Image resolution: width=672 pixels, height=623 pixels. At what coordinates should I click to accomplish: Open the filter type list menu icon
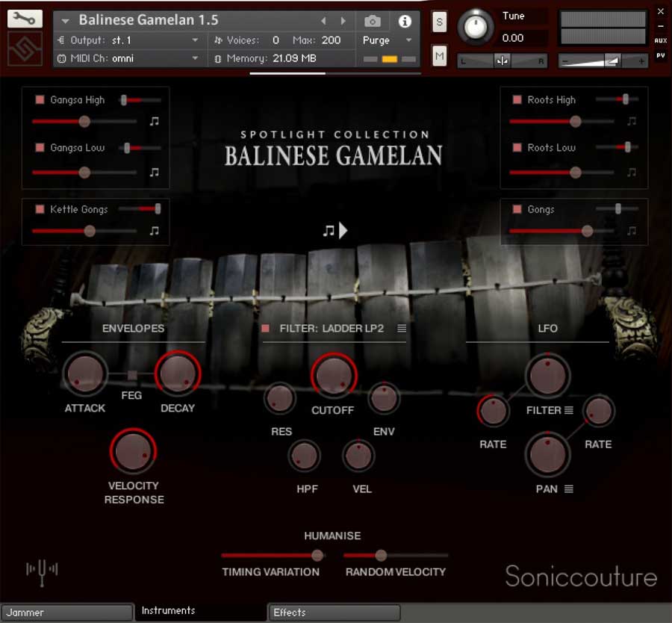pos(402,329)
